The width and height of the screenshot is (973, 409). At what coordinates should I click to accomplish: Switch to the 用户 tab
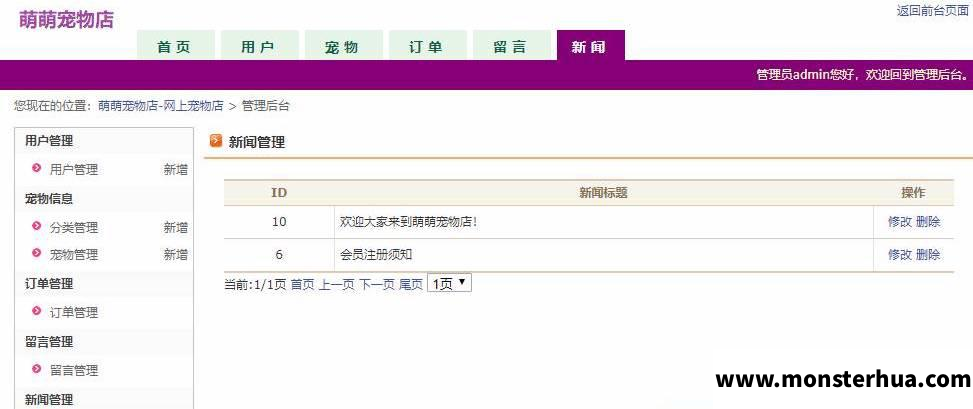259,46
